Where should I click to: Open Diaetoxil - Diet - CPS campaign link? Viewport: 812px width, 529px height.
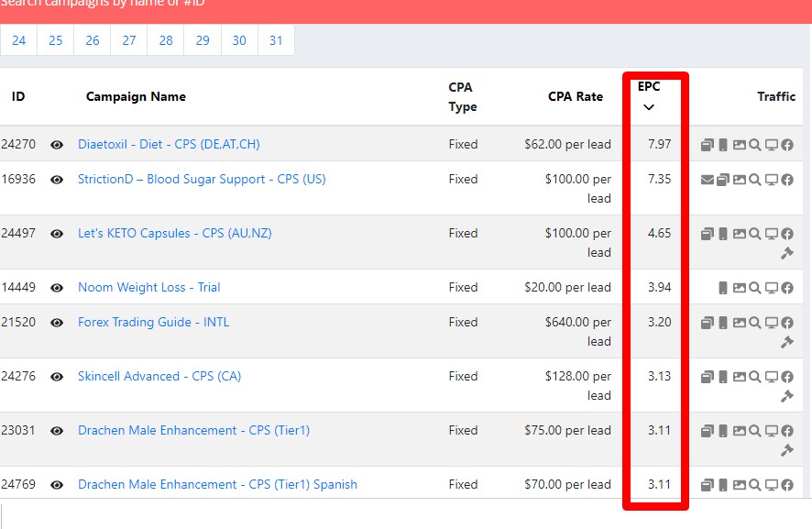[169, 144]
